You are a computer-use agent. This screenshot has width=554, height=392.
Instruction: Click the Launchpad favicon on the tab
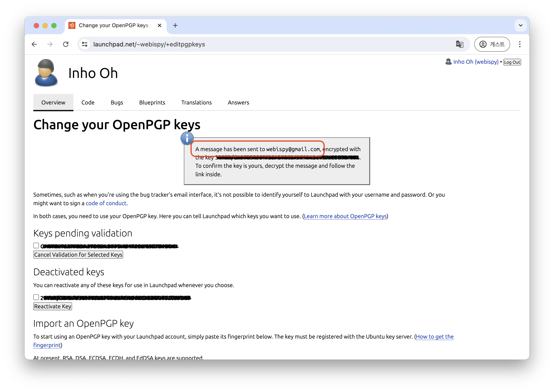[x=72, y=25]
